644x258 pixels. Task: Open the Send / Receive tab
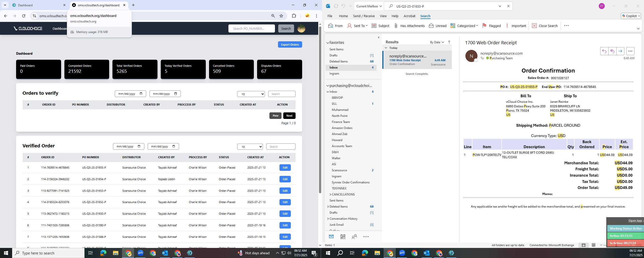click(364, 16)
